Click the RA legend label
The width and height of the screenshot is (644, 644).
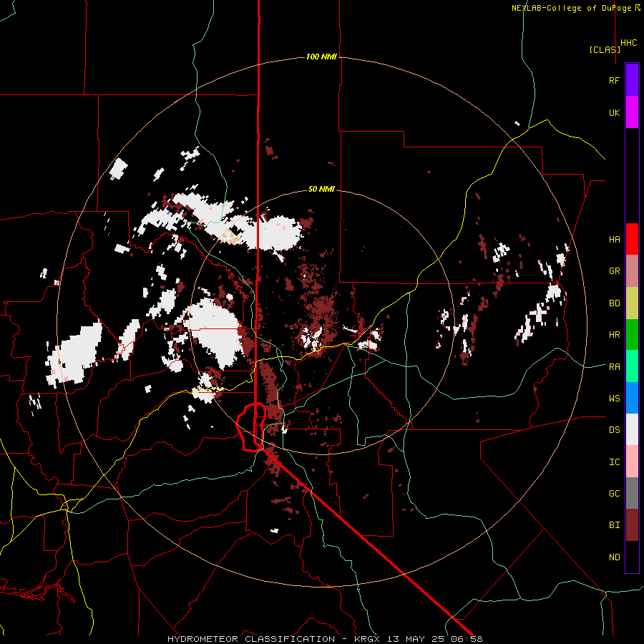614,366
